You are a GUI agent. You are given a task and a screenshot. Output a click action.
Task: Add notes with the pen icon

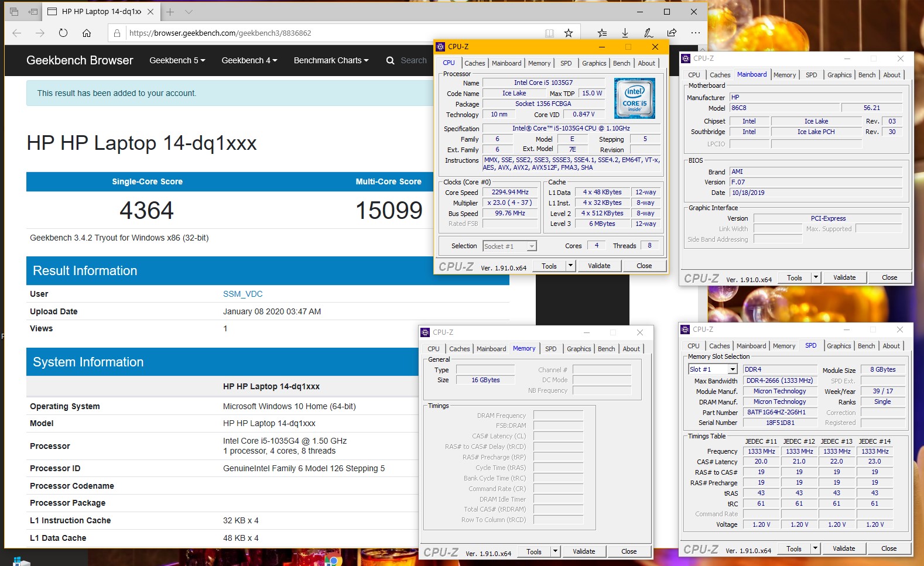coord(648,33)
